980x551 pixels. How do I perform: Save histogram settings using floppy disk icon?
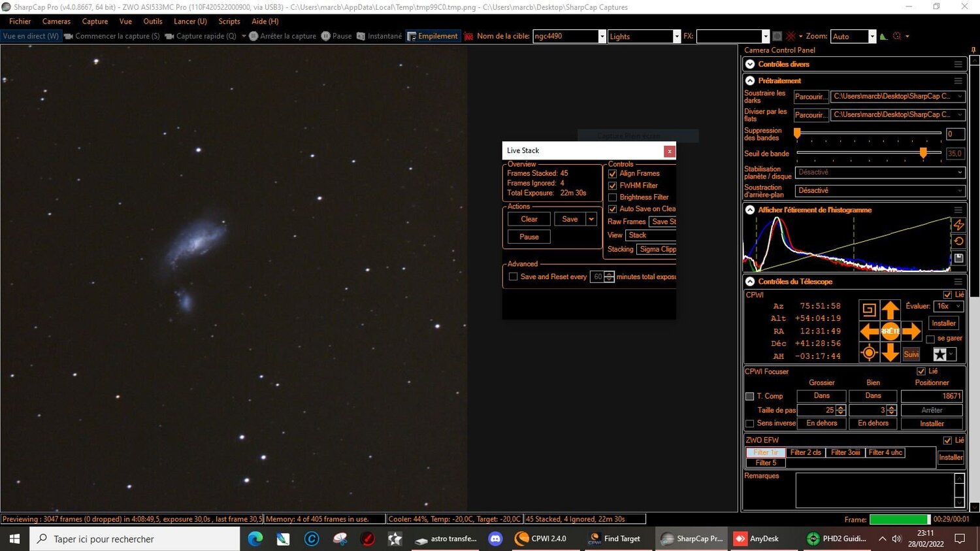(x=958, y=258)
